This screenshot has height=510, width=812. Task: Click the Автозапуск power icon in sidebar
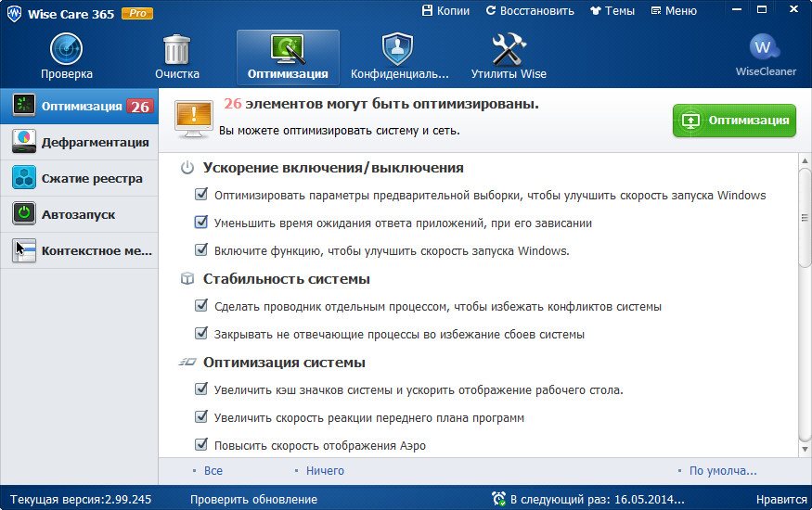point(24,213)
